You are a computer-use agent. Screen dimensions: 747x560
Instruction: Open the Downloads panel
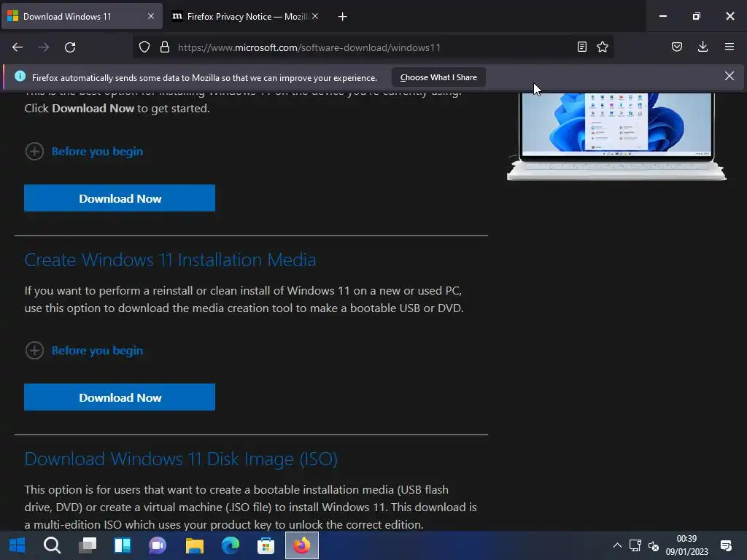[x=703, y=47]
